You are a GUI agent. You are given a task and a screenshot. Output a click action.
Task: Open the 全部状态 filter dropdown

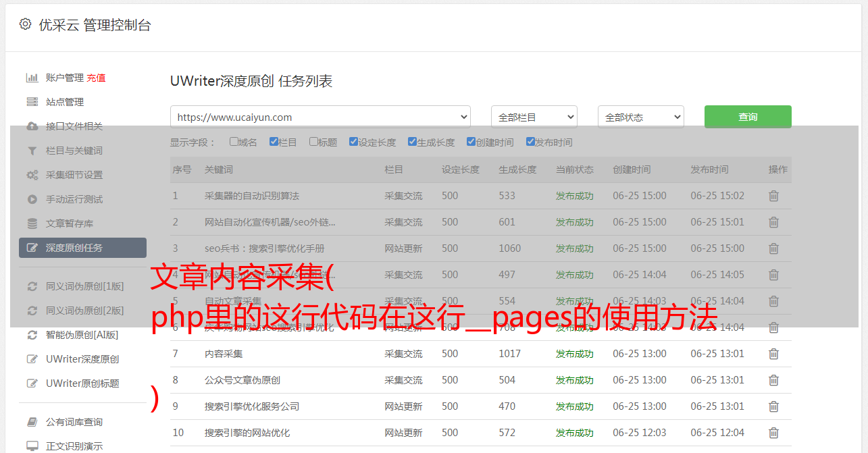(640, 117)
